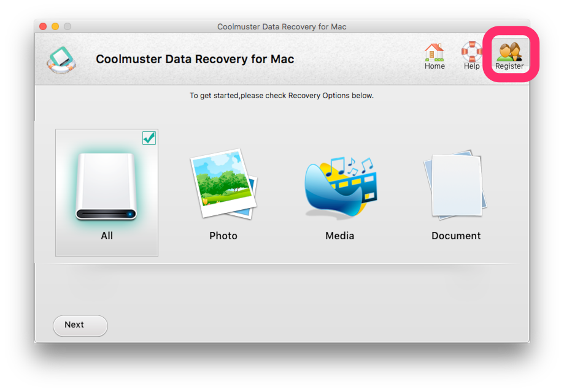Go to Home via house icon
The width and height of the screenshot is (564, 392).
click(434, 52)
